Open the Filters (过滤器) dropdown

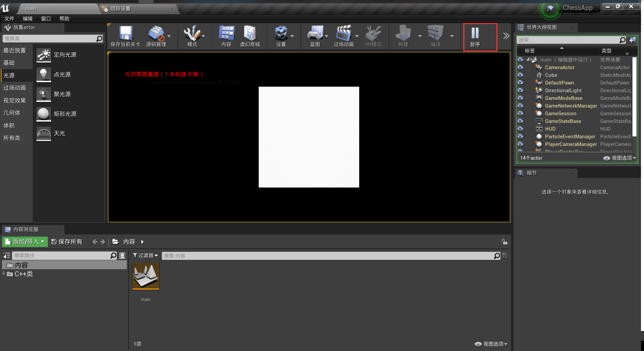coord(146,255)
